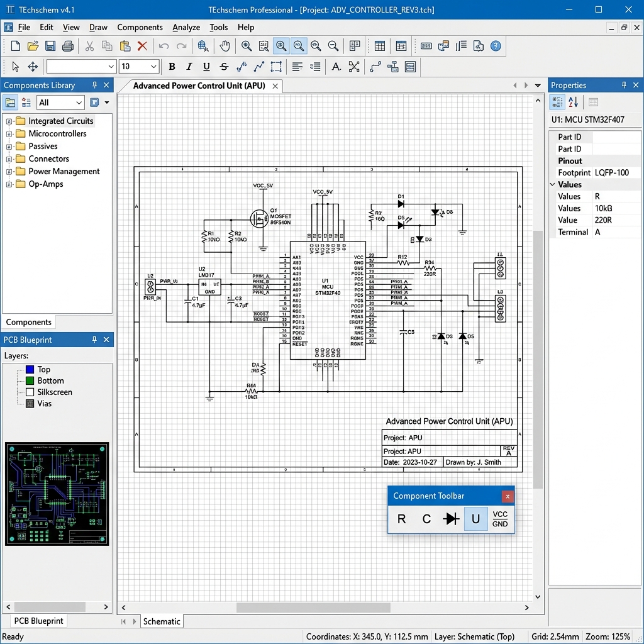Cut the selection with the scissors icon
644x644 pixels.
(x=89, y=46)
